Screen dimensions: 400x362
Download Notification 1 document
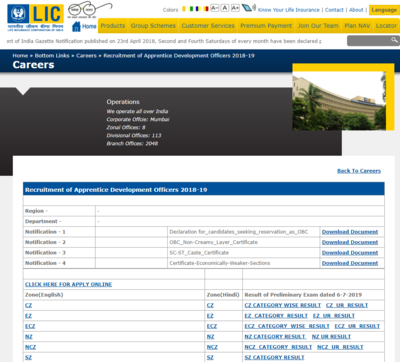(350, 232)
